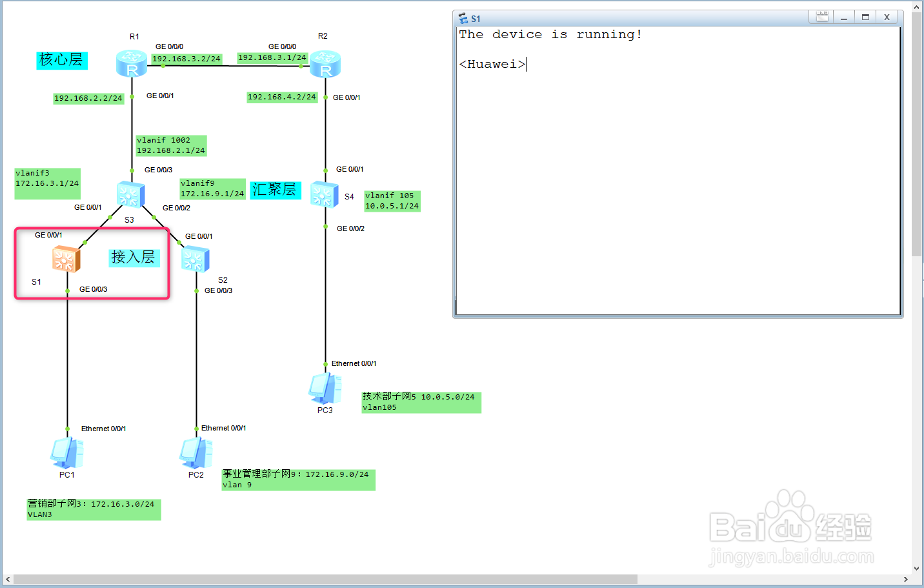Click the scroll-left arrow at bottom
Viewport: 924px width, 588px height.
pos(7,579)
